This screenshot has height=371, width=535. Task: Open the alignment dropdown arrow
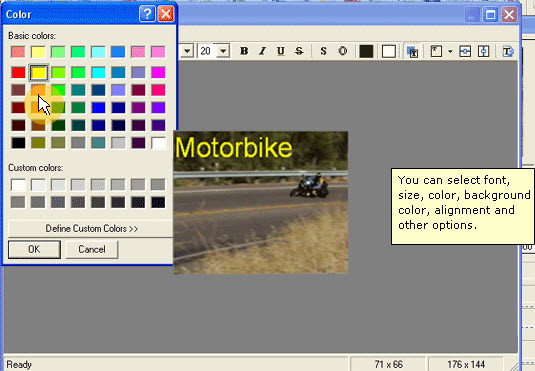point(450,52)
